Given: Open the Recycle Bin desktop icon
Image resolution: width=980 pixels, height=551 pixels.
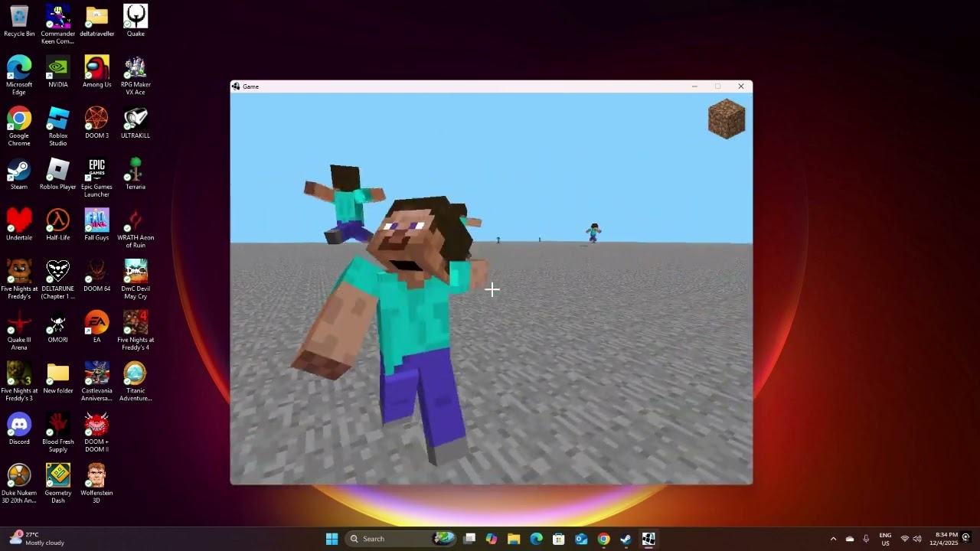Looking at the screenshot, I should tap(19, 21).
